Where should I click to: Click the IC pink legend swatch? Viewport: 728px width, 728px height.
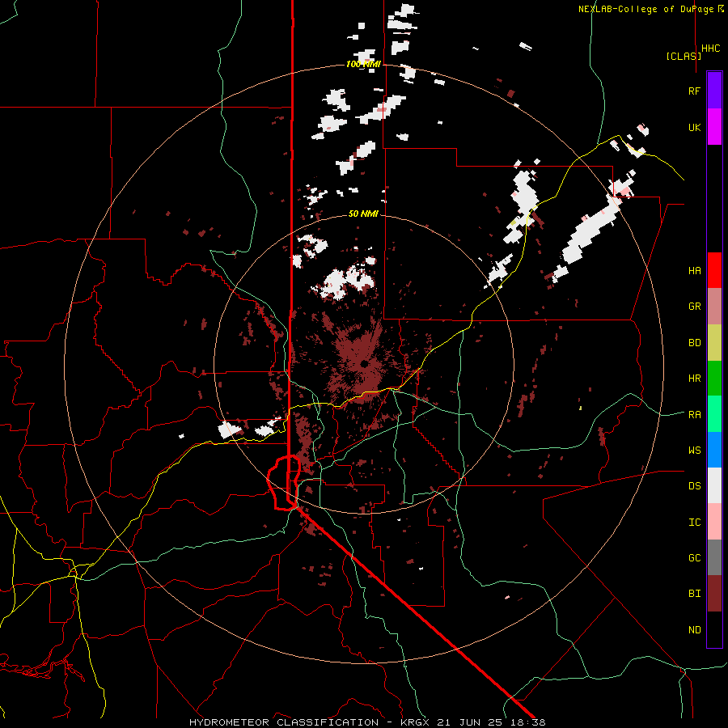coord(714,522)
